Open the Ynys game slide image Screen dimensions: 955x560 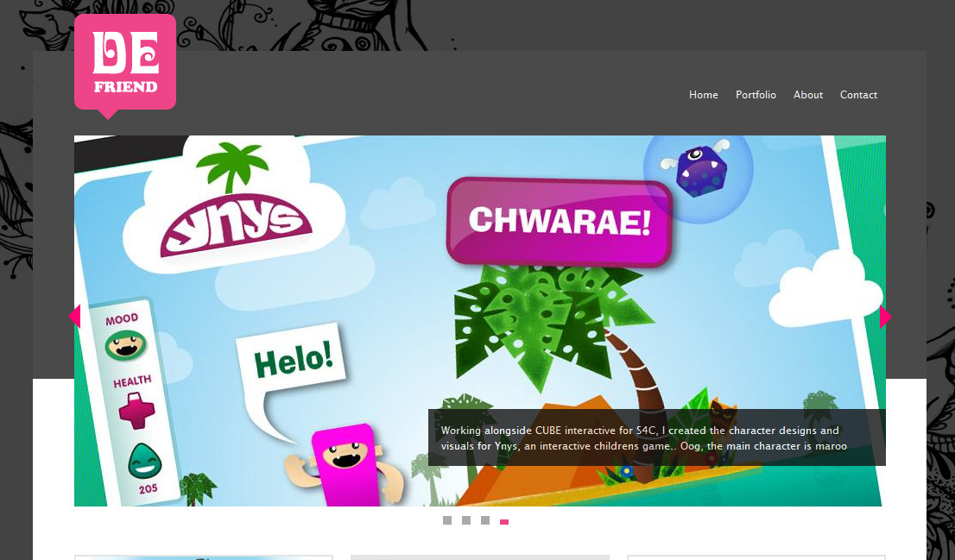coord(480,321)
